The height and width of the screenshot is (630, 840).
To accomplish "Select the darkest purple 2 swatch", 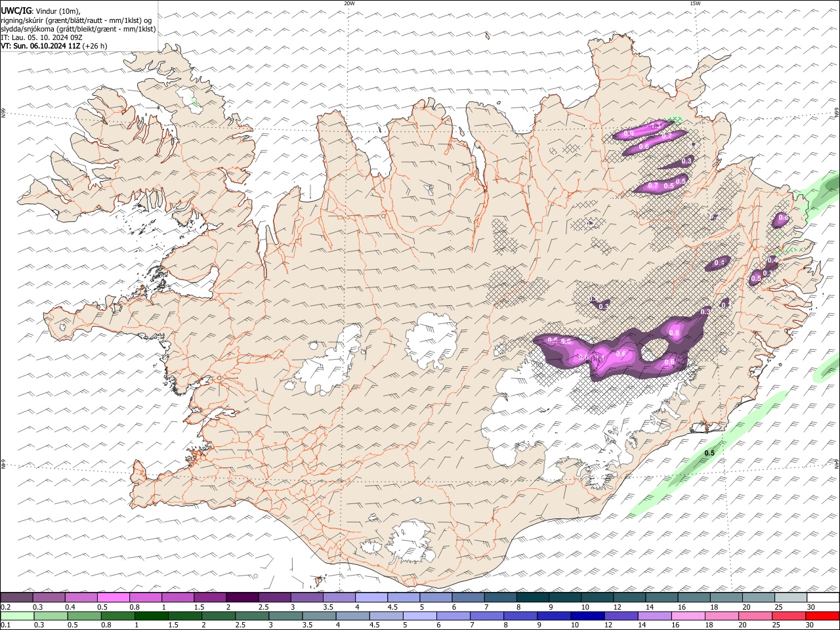I will pos(242,598).
